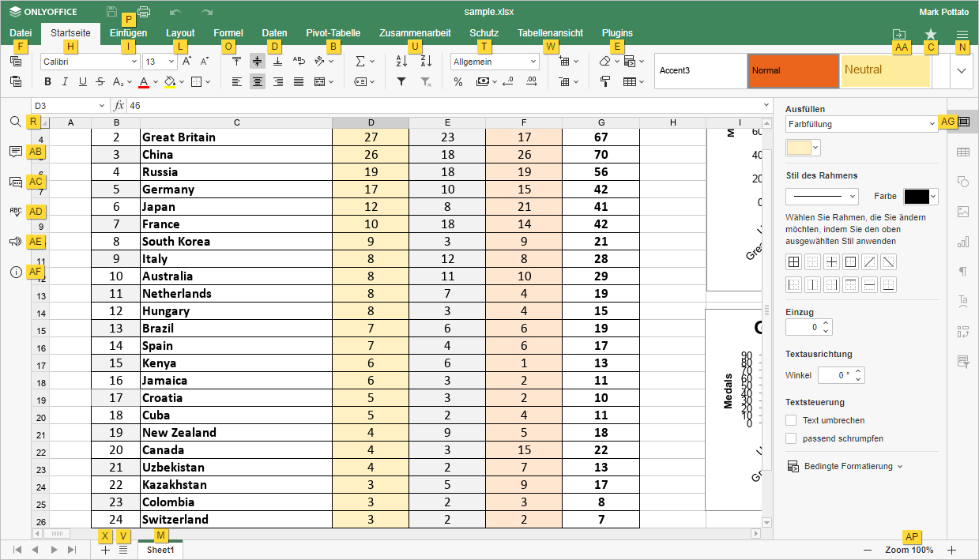Align text to the right

[x=278, y=81]
